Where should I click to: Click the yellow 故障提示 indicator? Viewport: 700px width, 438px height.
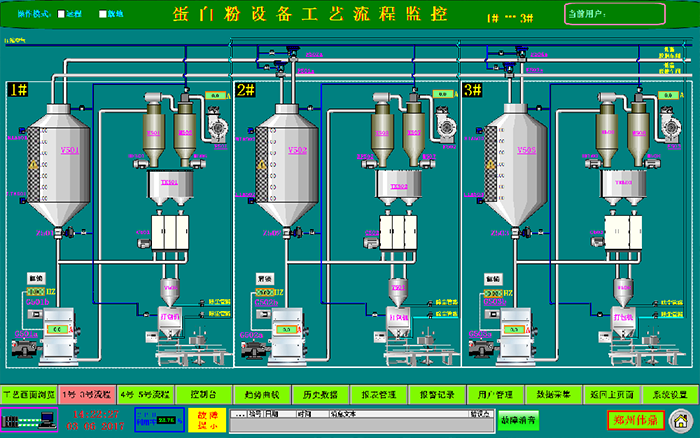point(207,420)
